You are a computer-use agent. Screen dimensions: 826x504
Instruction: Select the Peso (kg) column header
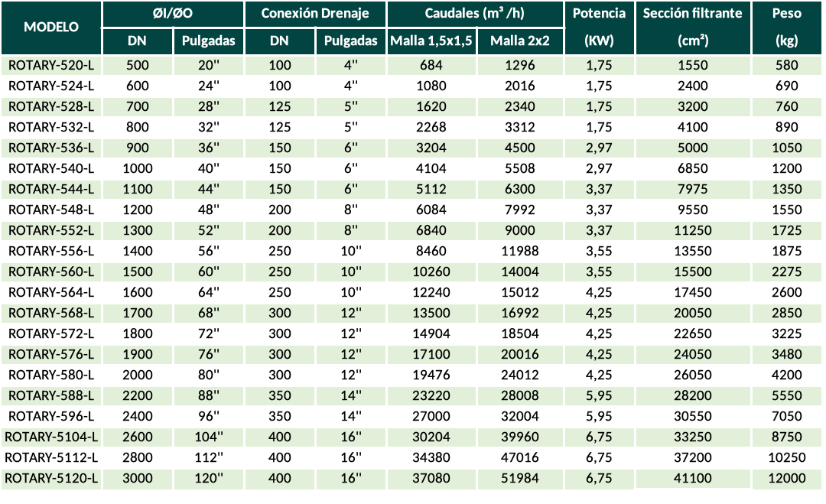click(786, 27)
